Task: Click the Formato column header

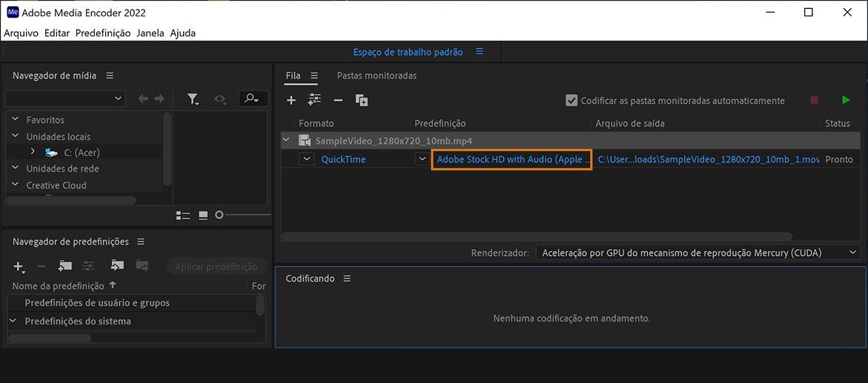Action: [x=316, y=124]
